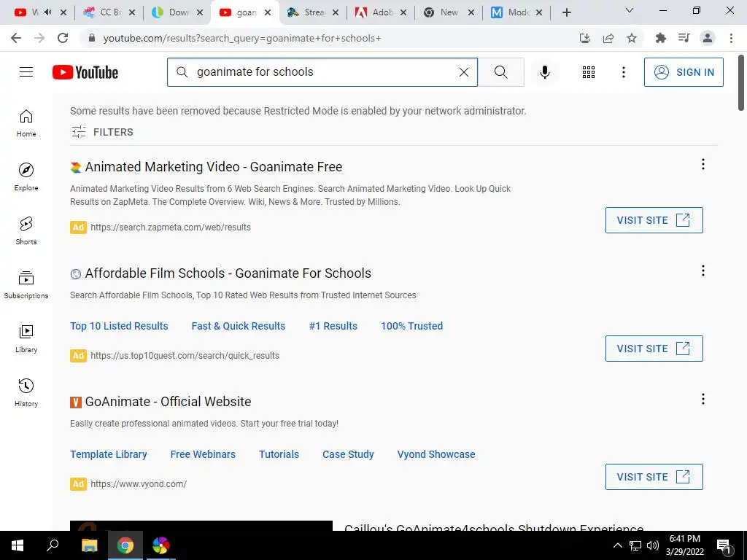747x560 pixels.
Task: Open the Fast & Quick Results link
Action: coord(239,326)
